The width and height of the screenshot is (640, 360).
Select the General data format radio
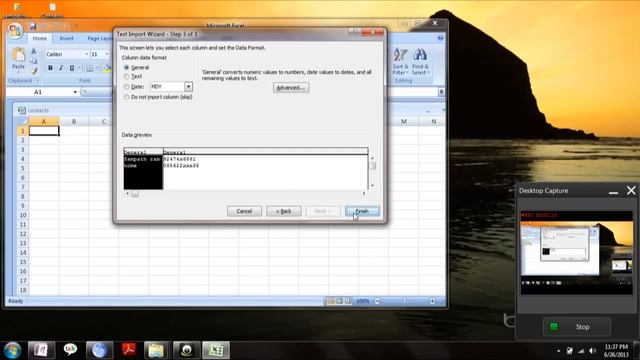(x=127, y=67)
